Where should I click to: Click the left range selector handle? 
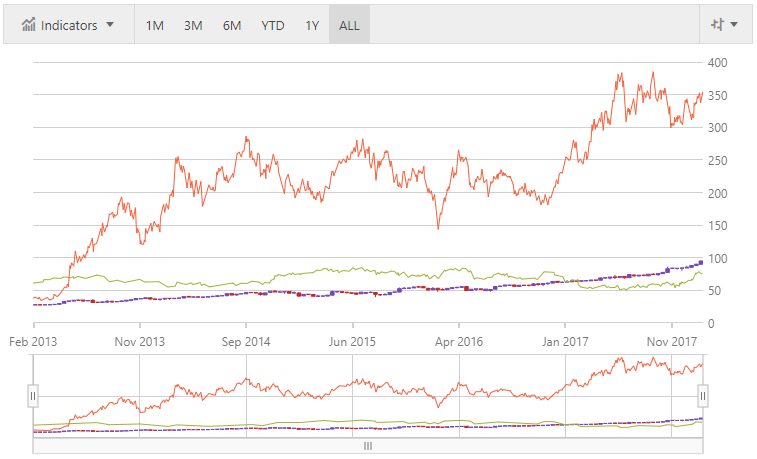point(33,396)
